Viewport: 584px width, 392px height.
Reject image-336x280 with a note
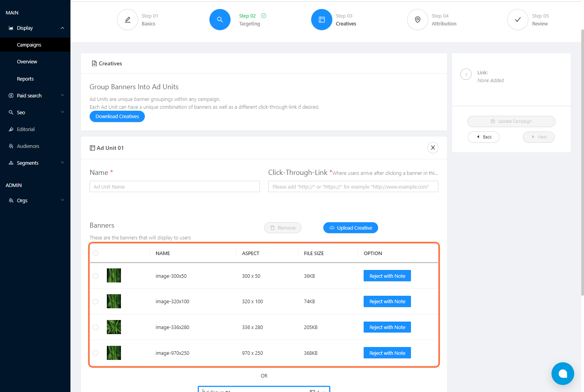tap(387, 327)
